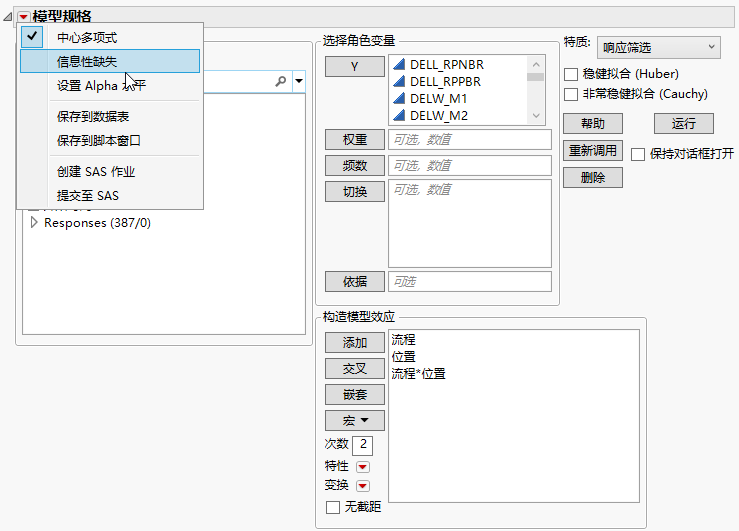Toggle 保持对话框打开 checkbox
This screenshot has width=739, height=531.
[638, 154]
